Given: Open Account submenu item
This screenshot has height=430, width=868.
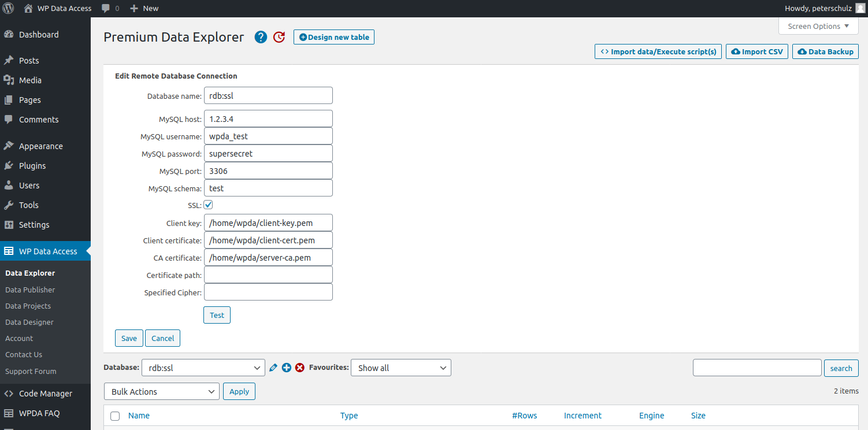Looking at the screenshot, I should (x=19, y=338).
